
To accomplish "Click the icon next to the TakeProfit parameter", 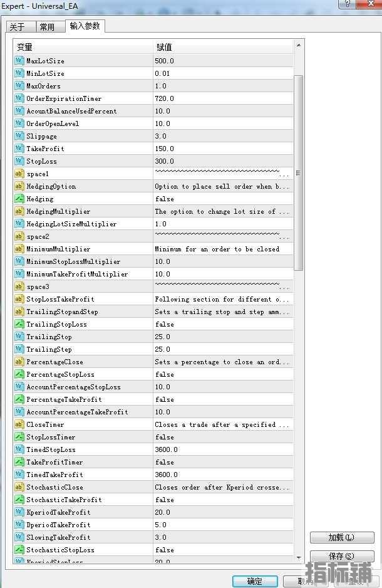I will coord(19,149).
